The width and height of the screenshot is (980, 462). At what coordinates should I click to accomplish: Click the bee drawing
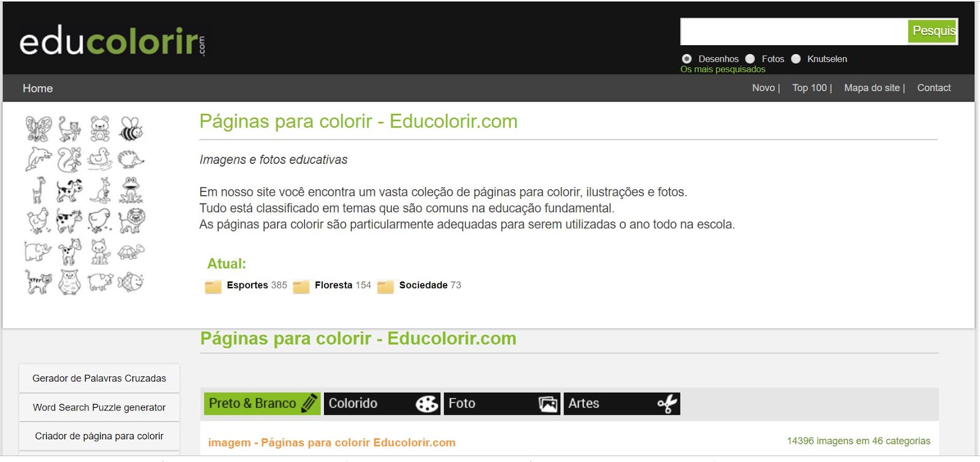pyautogui.click(x=131, y=129)
